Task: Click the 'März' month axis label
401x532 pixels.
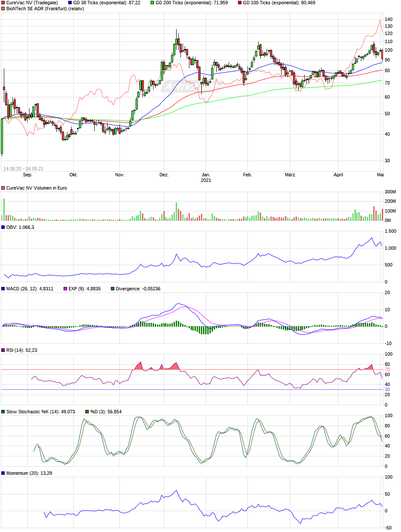Action: (290, 175)
